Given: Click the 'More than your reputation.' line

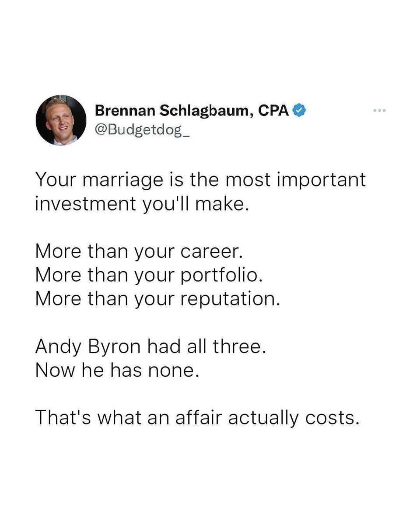Looking at the screenshot, I should coord(157,298).
